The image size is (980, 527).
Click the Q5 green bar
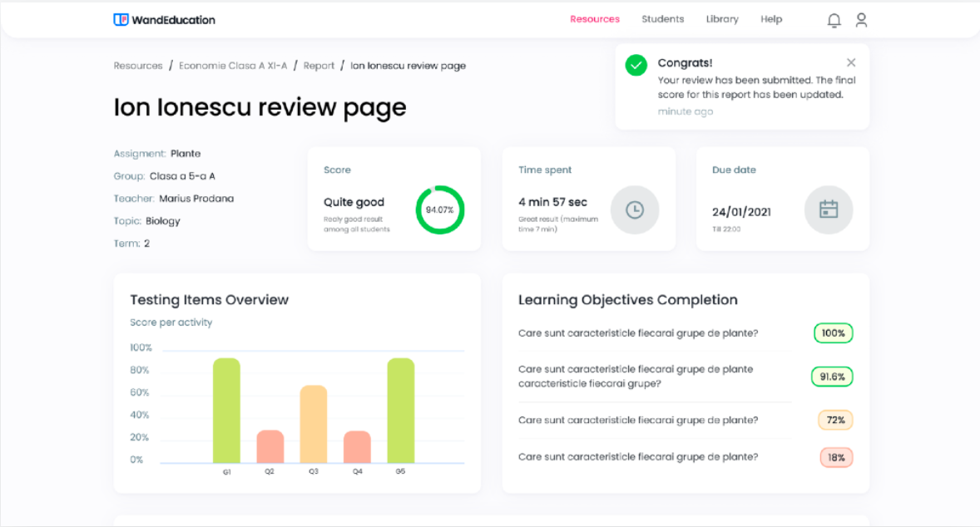[400, 411]
